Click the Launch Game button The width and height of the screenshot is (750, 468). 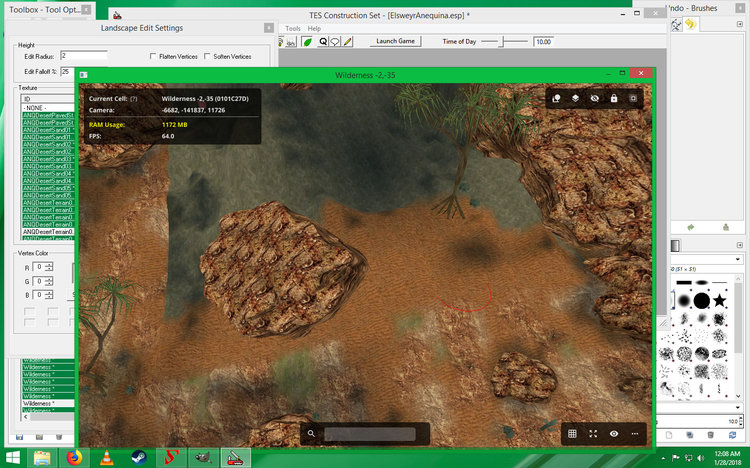[396, 41]
